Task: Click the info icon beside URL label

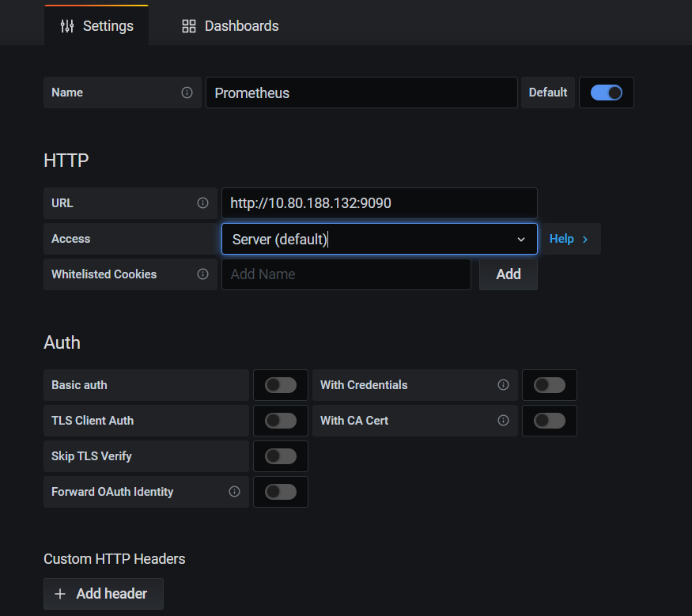Action: click(202, 203)
